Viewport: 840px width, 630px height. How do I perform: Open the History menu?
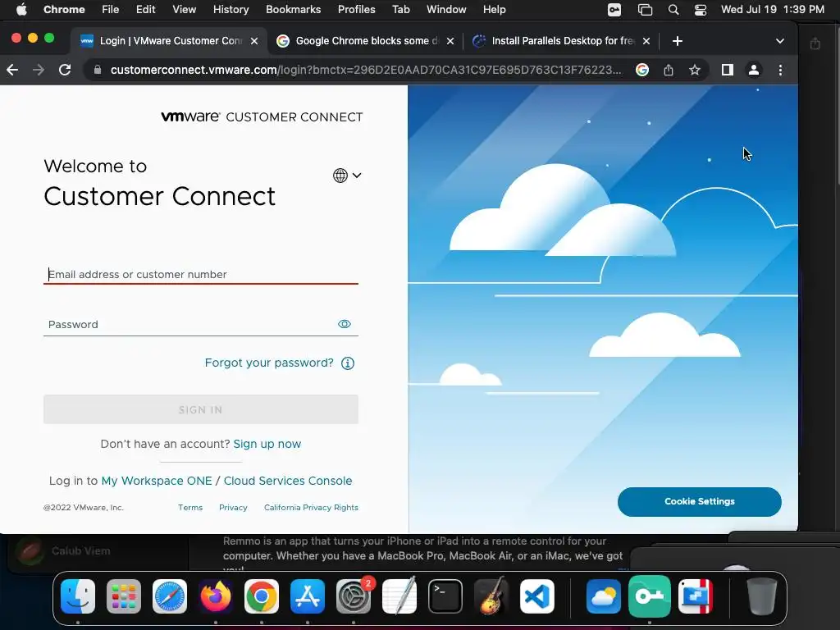[231, 9]
